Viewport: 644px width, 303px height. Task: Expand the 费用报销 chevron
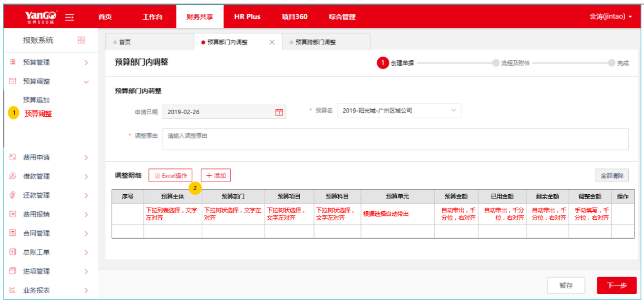tap(86, 214)
